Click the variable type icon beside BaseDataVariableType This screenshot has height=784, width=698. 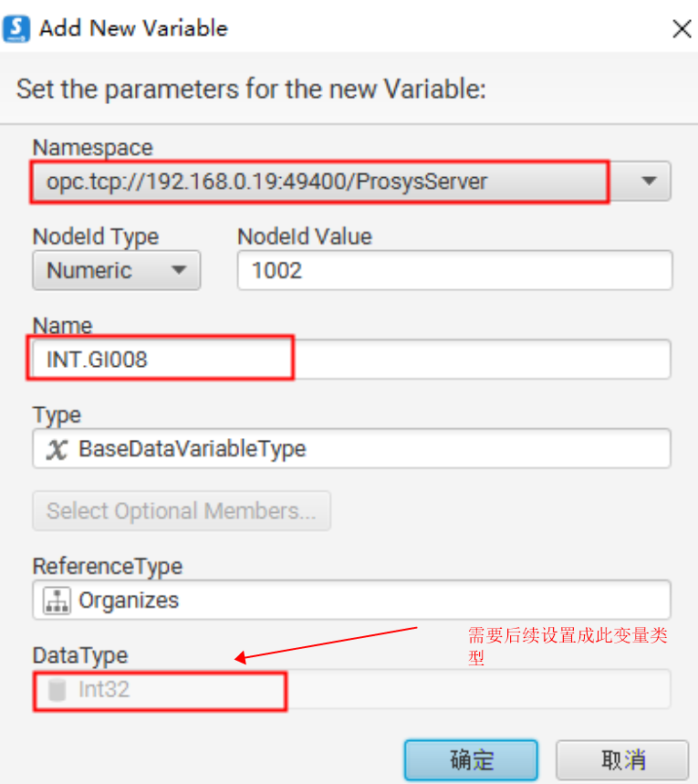pos(57,449)
